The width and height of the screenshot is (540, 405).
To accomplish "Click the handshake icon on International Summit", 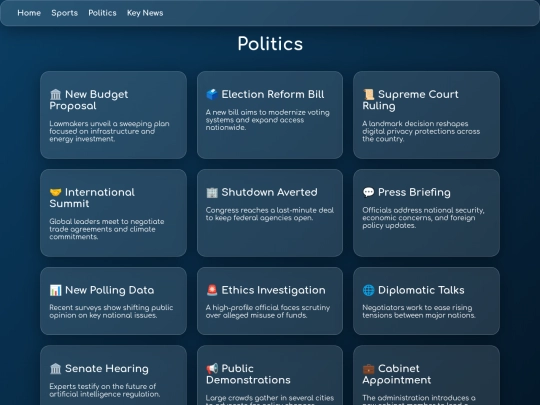I will 55,192.
